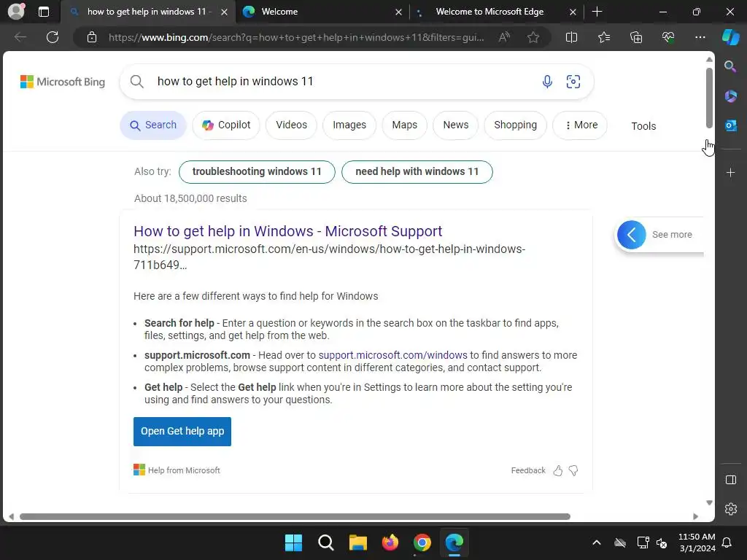Screen dimensions: 747x560
Task: Add this page to favorites star
Action: click(533, 37)
